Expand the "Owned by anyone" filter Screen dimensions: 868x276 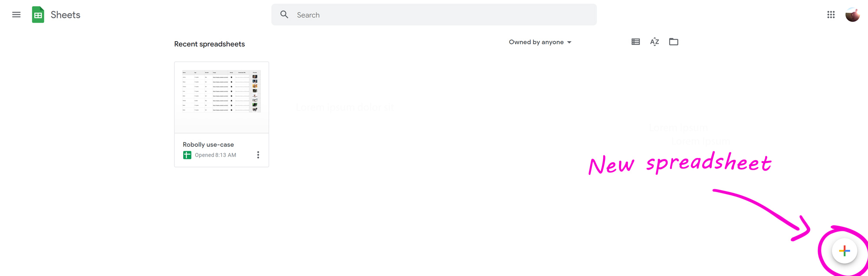pos(536,42)
